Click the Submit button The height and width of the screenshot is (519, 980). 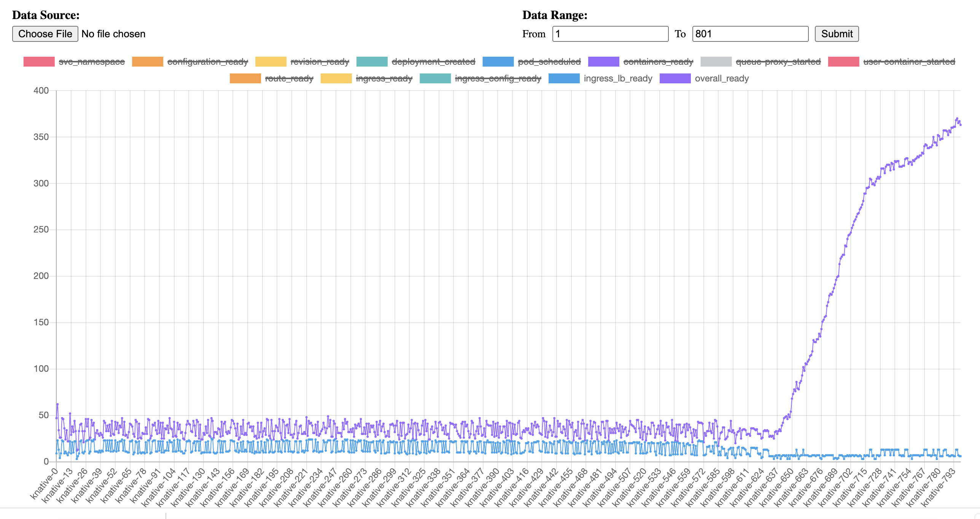click(x=837, y=34)
